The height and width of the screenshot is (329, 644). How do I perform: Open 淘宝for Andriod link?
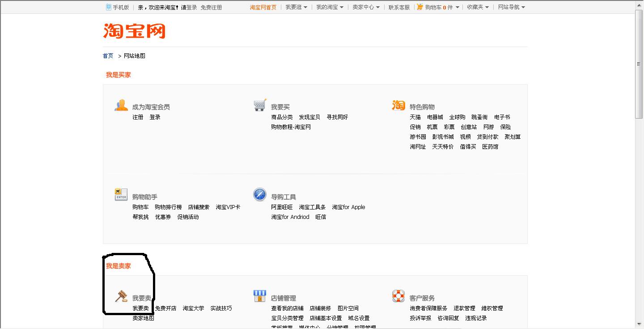(290, 217)
